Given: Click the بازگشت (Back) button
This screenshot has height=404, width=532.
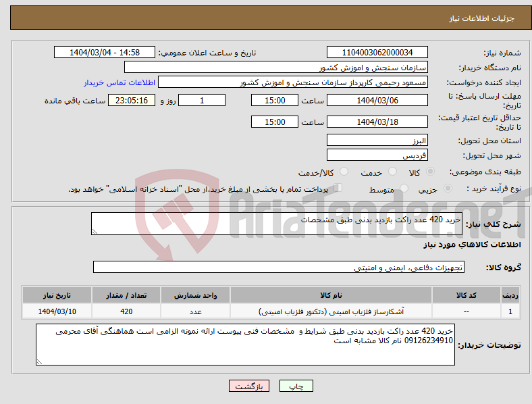Looking at the screenshot, I should [x=249, y=386].
